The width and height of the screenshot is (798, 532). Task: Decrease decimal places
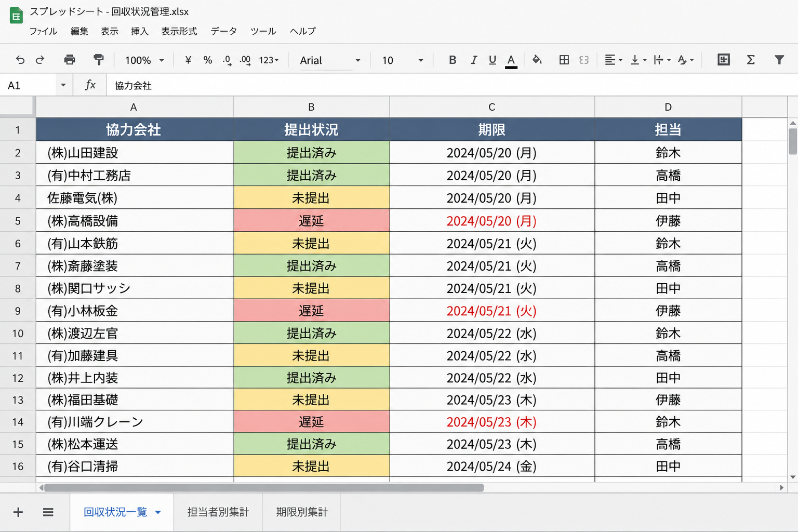tap(227, 60)
